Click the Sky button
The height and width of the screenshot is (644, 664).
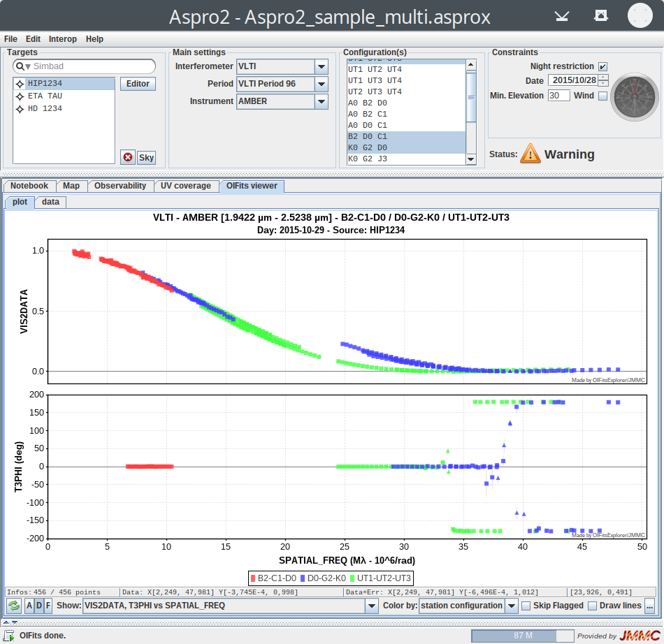pos(146,157)
